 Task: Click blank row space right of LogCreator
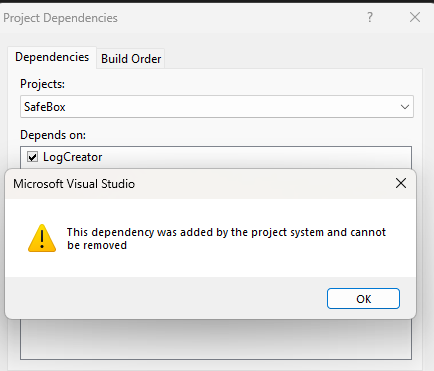point(256,157)
